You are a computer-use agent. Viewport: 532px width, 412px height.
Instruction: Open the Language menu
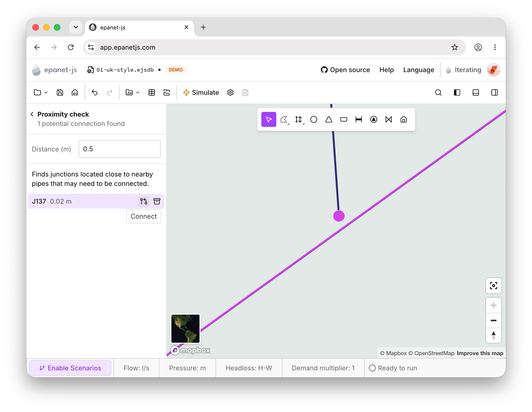(419, 70)
